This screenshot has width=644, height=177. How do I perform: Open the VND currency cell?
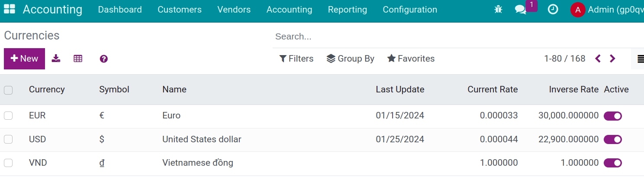[x=38, y=163]
